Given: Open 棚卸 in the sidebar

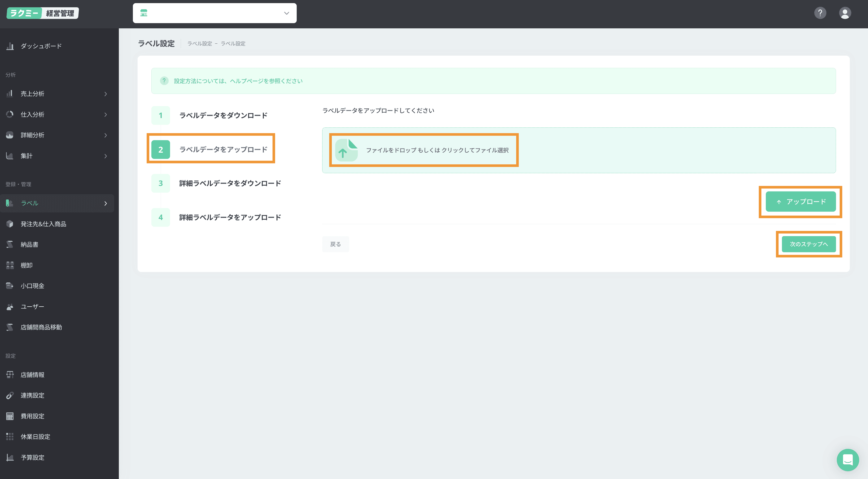Looking at the screenshot, I should point(26,266).
